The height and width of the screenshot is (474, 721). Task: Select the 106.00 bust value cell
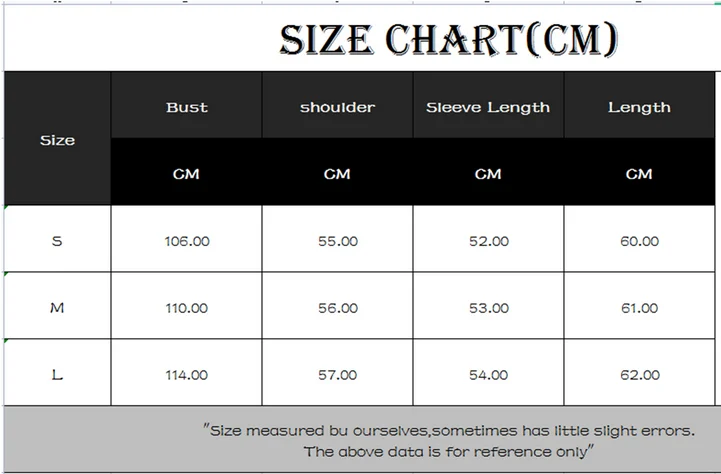pos(186,239)
